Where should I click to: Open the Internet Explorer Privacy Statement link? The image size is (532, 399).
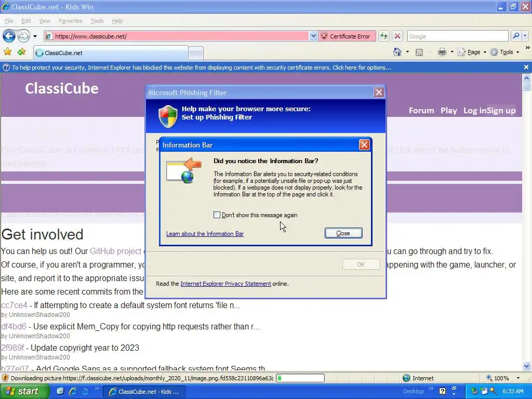225,284
